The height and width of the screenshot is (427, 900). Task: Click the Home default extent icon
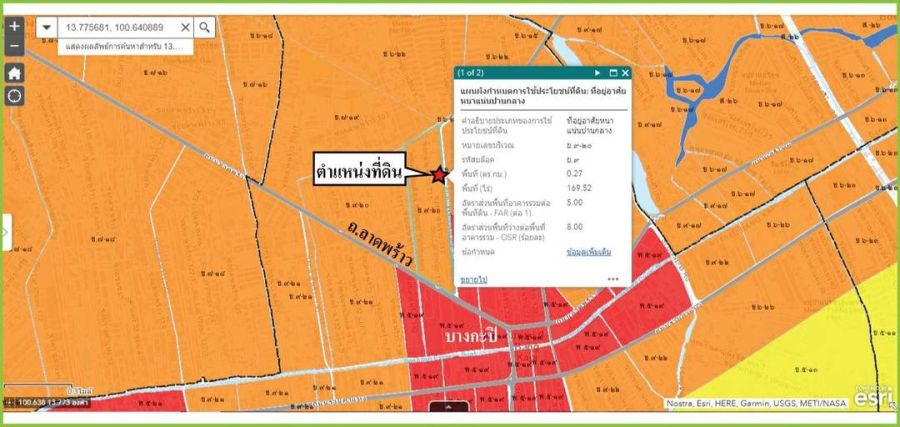(x=15, y=73)
